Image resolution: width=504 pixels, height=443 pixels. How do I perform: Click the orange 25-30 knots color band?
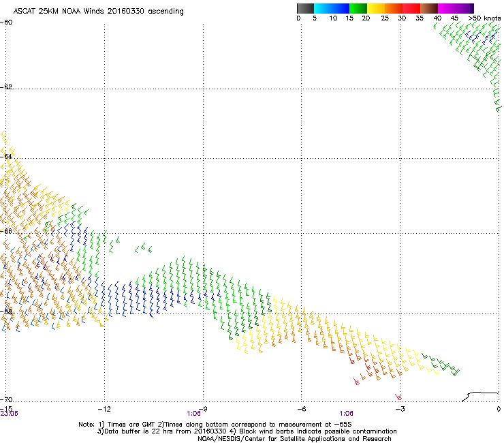pos(394,8)
